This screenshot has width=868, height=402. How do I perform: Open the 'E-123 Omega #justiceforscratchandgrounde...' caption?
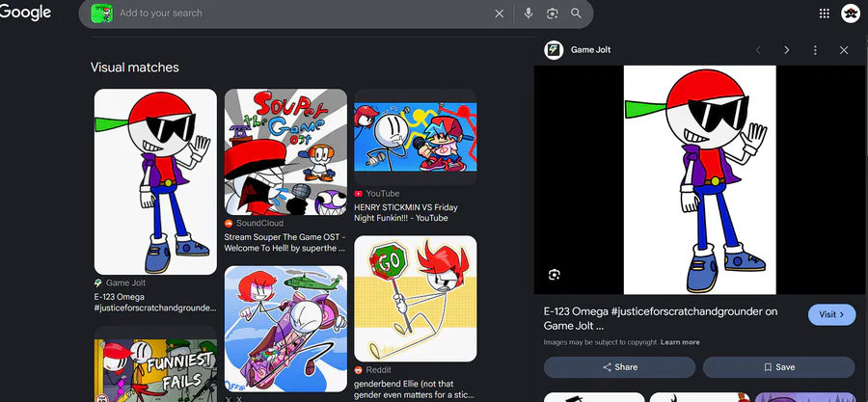(155, 303)
